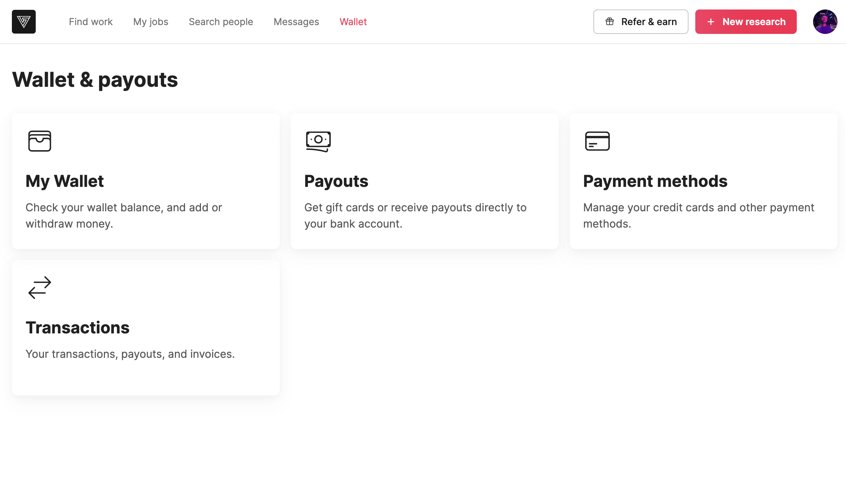Click the app logo icon
This screenshot has width=846, height=504.
24,22
